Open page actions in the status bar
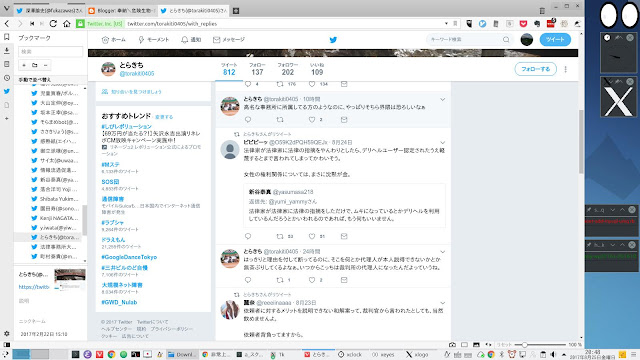Screen dimensions: 640x360 [x=488, y=345]
